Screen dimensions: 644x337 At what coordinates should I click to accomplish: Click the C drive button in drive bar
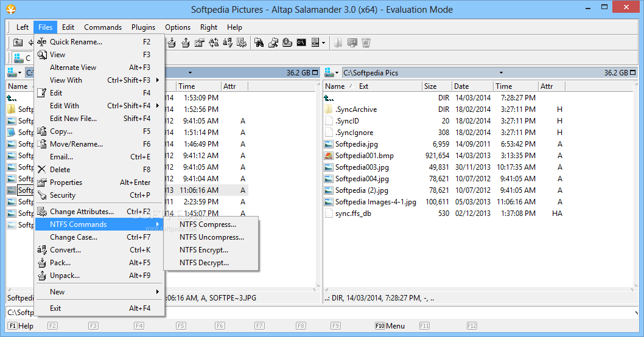pos(22,58)
